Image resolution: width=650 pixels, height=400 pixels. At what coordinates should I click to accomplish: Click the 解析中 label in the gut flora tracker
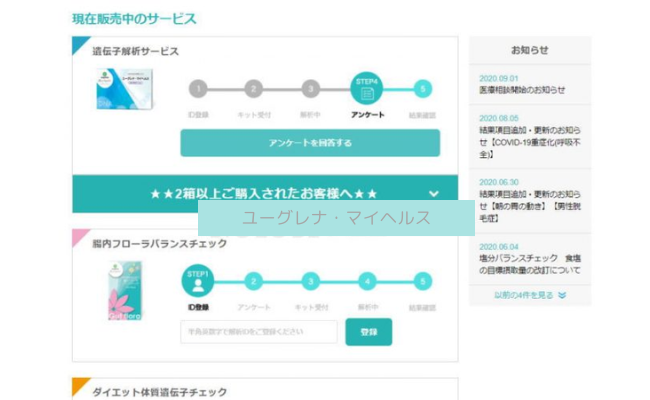[x=368, y=308]
